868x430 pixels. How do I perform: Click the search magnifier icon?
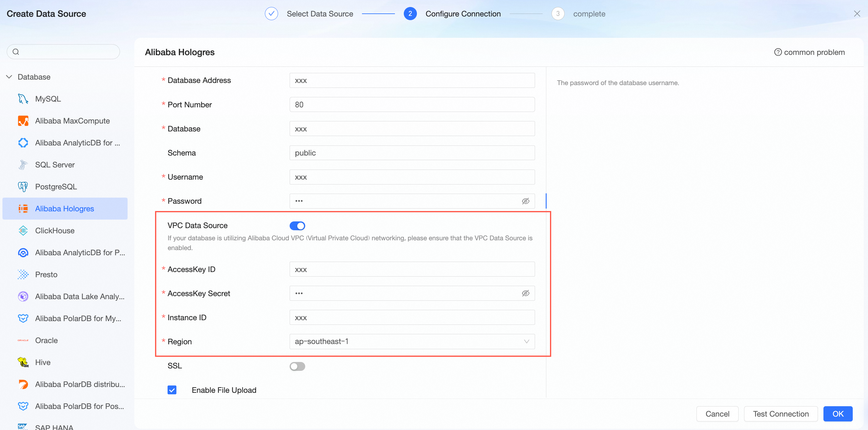pyautogui.click(x=16, y=52)
